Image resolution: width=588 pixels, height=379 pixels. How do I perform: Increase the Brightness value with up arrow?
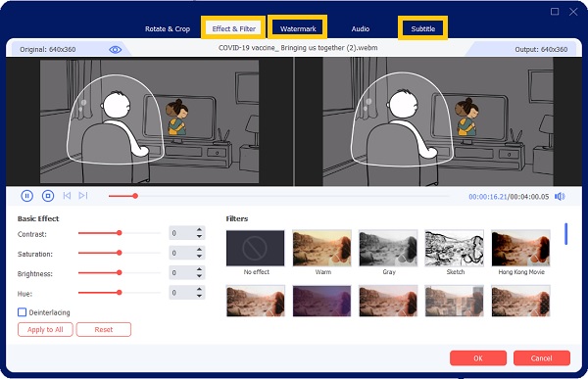[x=200, y=269]
